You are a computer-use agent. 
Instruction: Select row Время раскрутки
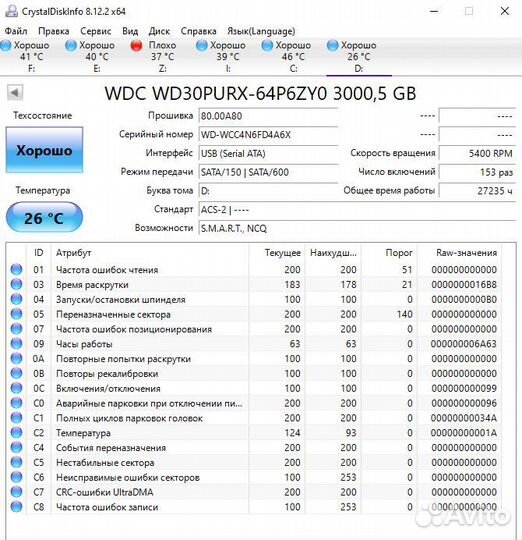click(x=254, y=284)
